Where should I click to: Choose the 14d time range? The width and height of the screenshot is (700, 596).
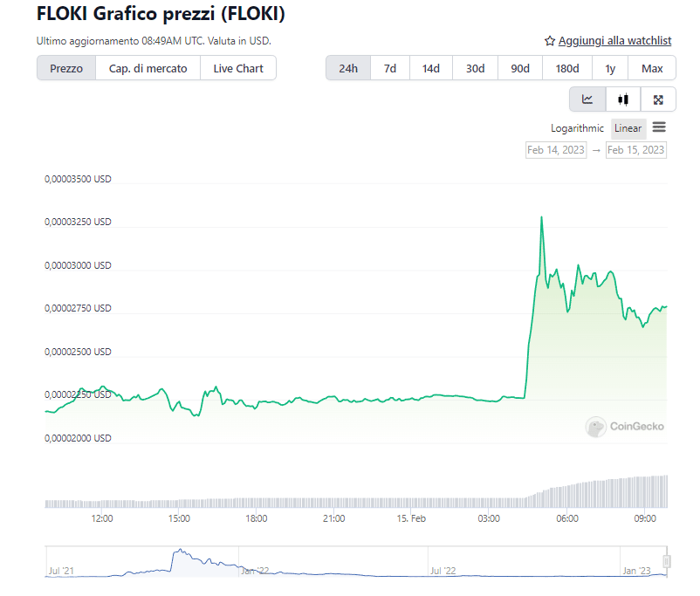pyautogui.click(x=431, y=68)
